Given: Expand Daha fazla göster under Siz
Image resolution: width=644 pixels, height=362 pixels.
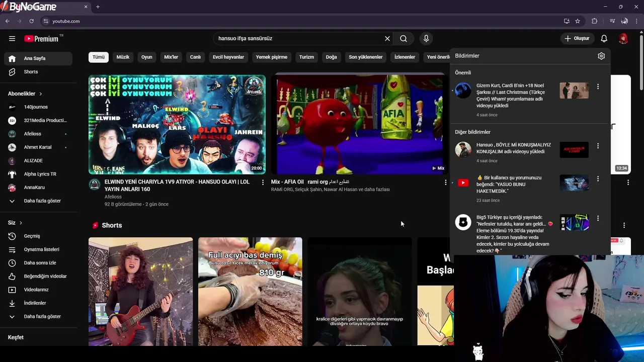Looking at the screenshot, I should 38,317.
